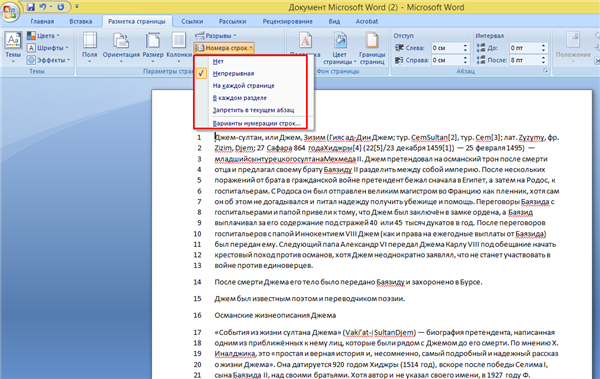Click left indent icon beside Слева

399,48
